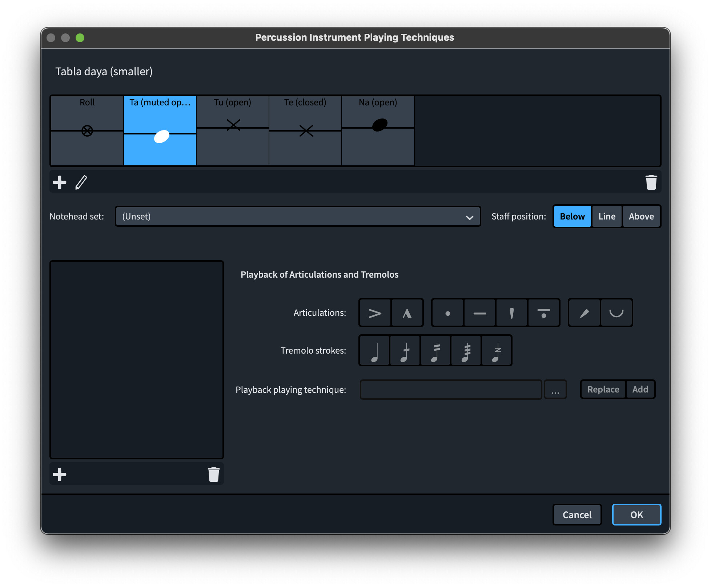This screenshot has height=588, width=711.
Task: Select the marcato articulation button
Action: click(x=407, y=313)
